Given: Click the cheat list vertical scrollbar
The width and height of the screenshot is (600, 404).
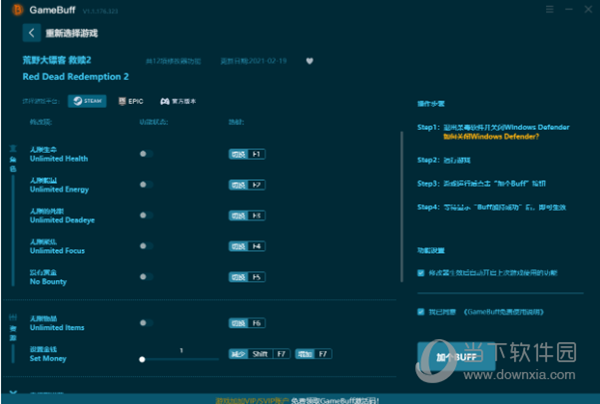Looking at the screenshot, I should pyautogui.click(x=401, y=207).
